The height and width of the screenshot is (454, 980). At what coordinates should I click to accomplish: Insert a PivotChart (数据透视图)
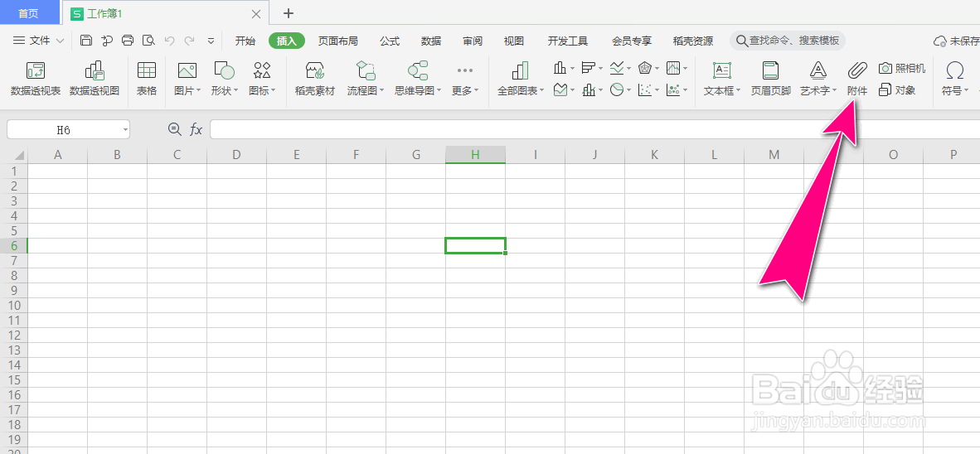[x=95, y=79]
